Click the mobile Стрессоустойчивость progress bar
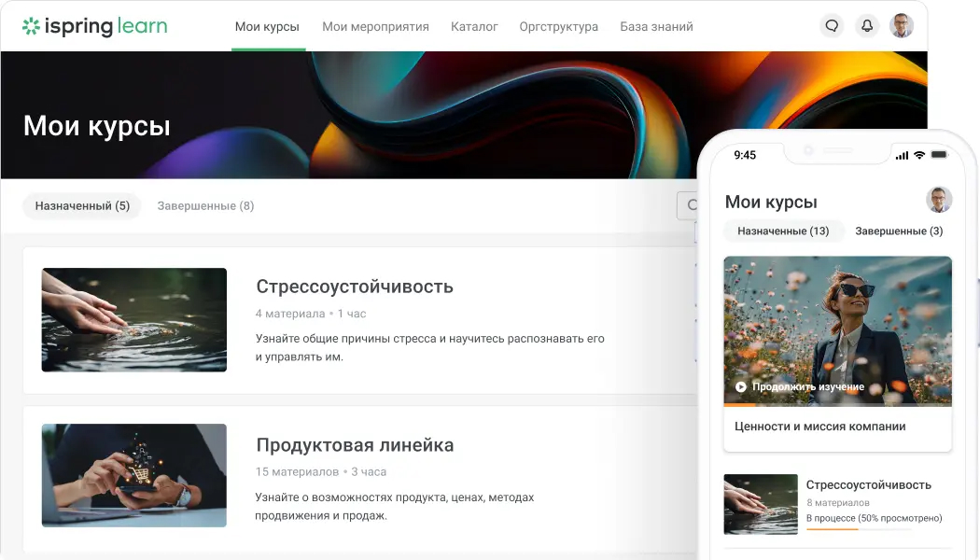The image size is (980, 560). point(859,529)
